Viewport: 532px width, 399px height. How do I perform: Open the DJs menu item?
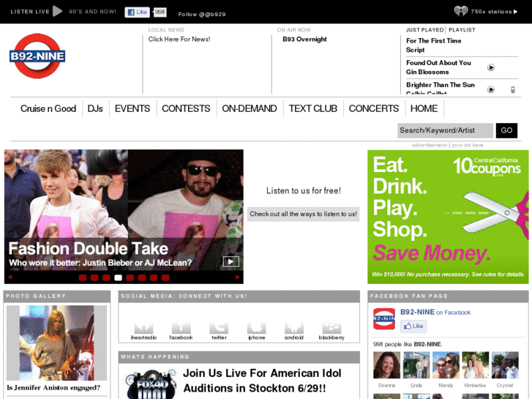point(95,108)
